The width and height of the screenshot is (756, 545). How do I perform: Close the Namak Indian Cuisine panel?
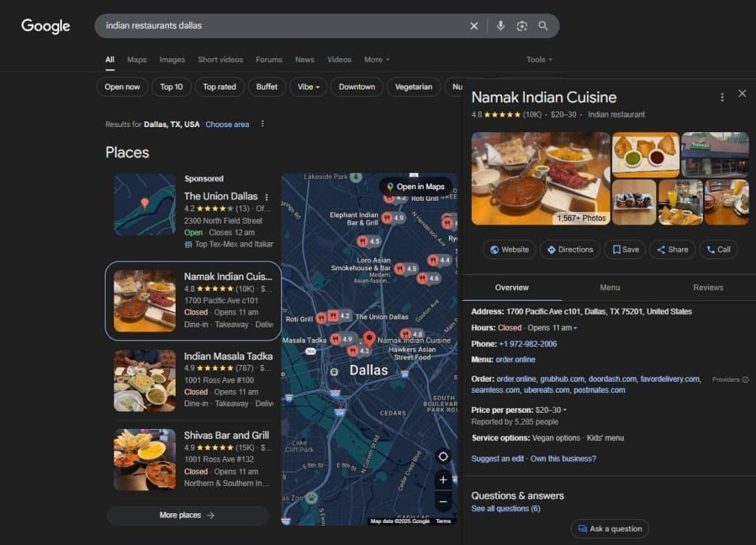tap(742, 94)
